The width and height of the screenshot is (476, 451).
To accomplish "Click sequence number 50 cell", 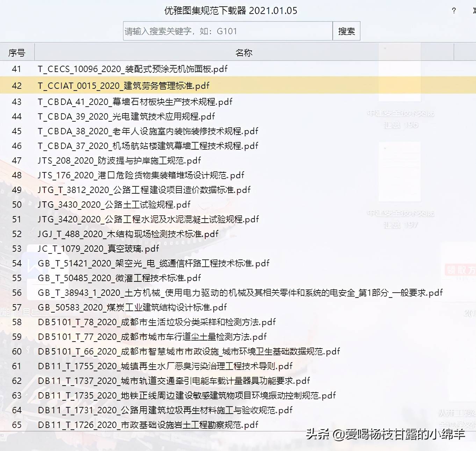I will pos(16,205).
